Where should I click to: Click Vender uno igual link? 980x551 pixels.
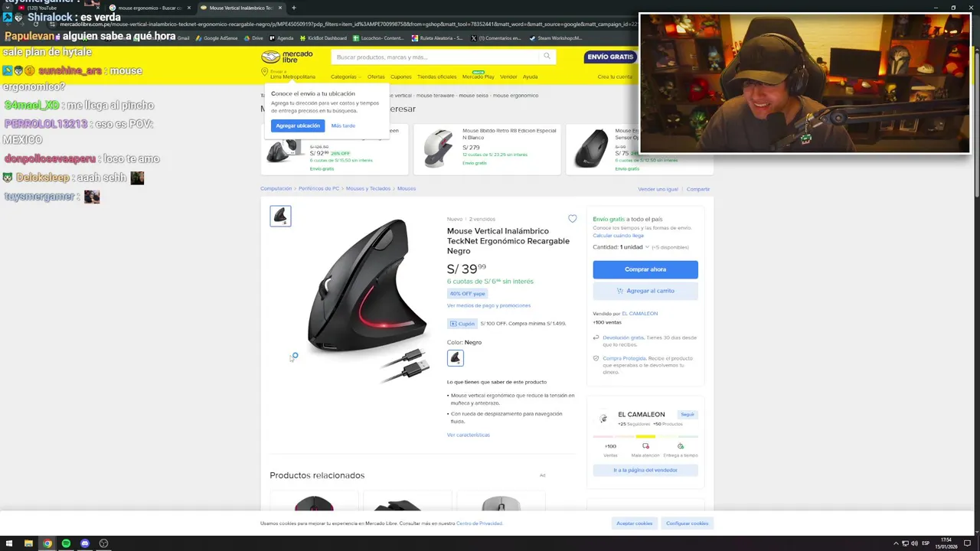click(658, 189)
